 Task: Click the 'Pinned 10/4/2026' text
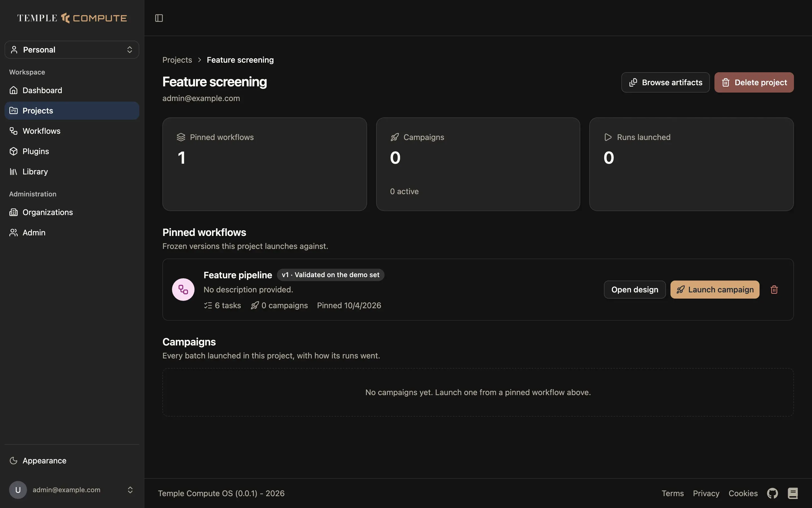click(349, 305)
